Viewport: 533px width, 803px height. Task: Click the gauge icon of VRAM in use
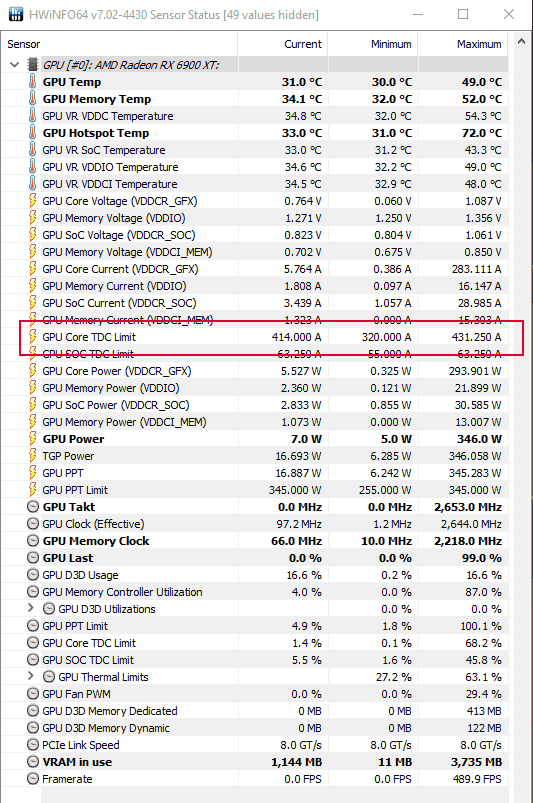tap(33, 762)
